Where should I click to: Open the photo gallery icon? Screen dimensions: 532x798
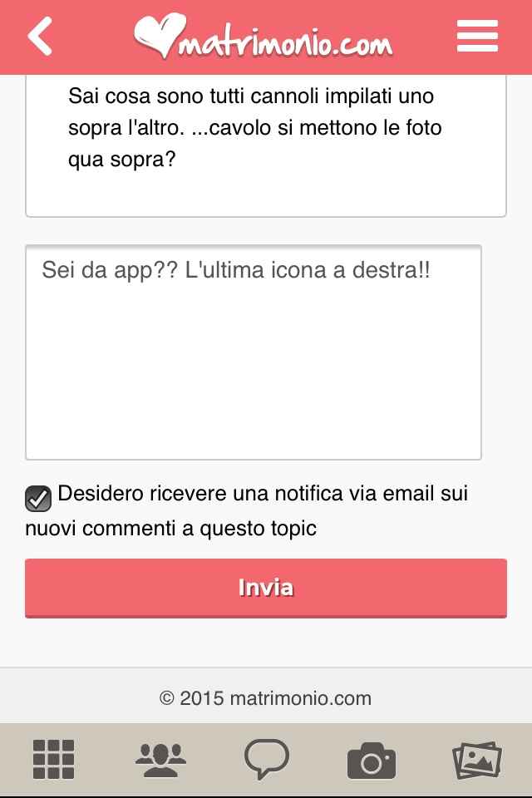coord(477,760)
